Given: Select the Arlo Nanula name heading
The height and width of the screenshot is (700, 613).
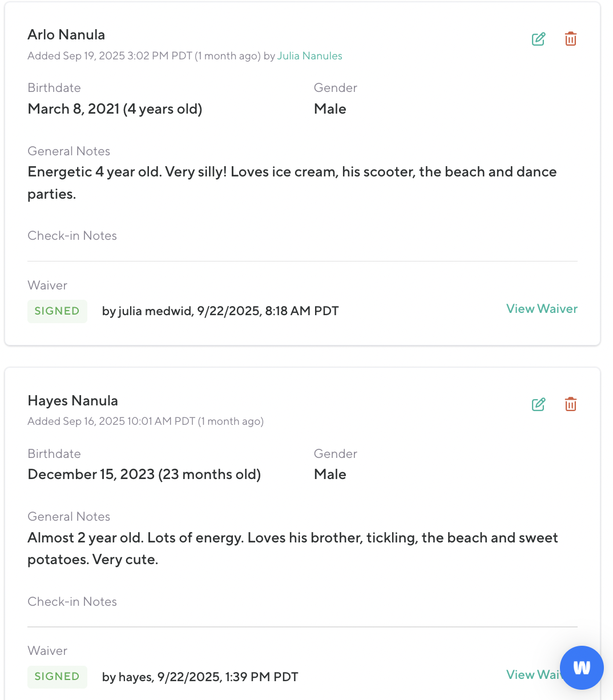Looking at the screenshot, I should coord(66,35).
